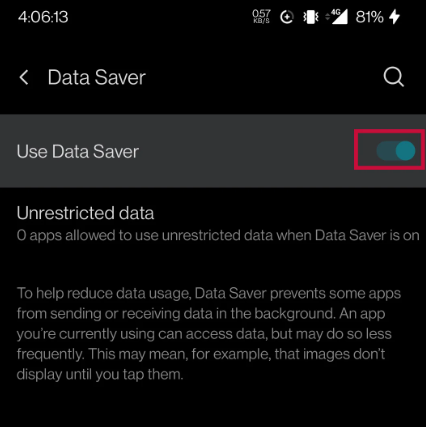The image size is (426, 427).
Task: Tap the 0.57 KB/s network speed indicator
Action: [x=261, y=16]
